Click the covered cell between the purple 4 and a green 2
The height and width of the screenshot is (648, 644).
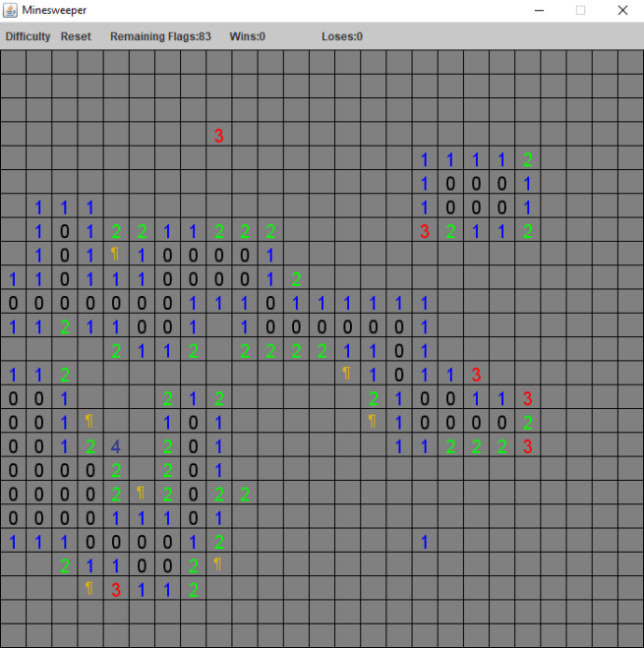(142, 444)
